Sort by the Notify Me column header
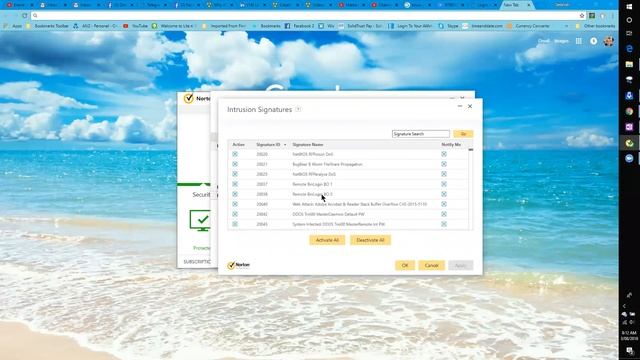 click(451, 145)
